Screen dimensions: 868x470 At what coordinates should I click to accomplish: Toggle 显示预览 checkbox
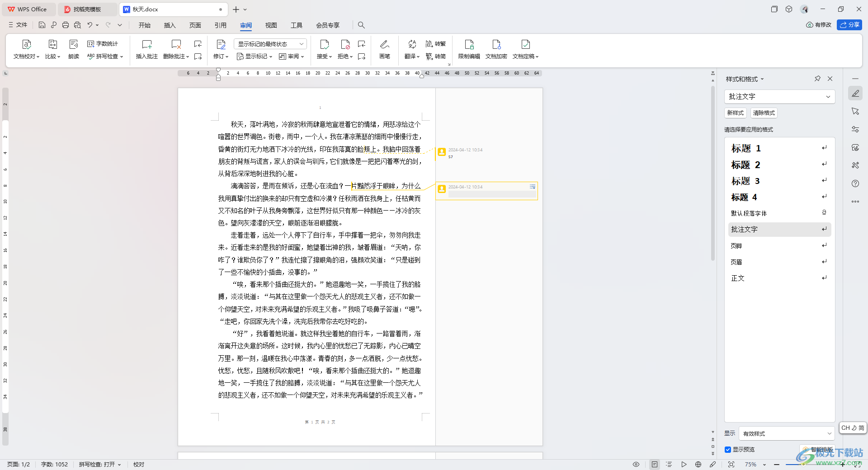tap(728, 450)
